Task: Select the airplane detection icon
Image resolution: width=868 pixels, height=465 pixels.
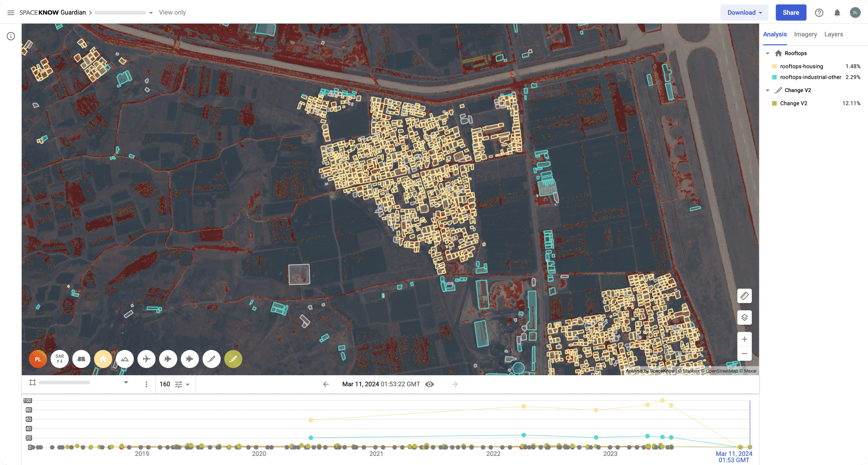Action: pyautogui.click(x=146, y=359)
